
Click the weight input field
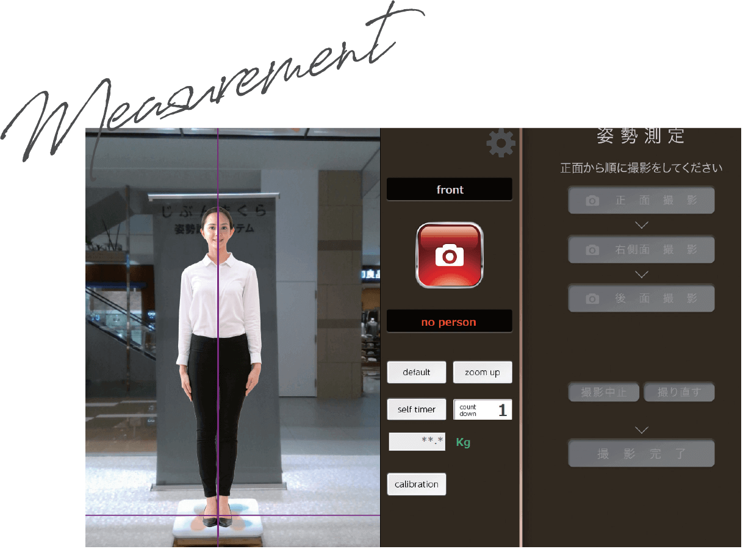(x=417, y=442)
